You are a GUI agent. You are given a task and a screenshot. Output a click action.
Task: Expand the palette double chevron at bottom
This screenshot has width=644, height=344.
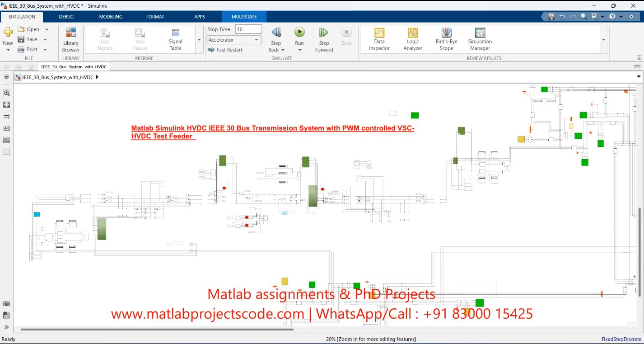pyautogui.click(x=6, y=327)
